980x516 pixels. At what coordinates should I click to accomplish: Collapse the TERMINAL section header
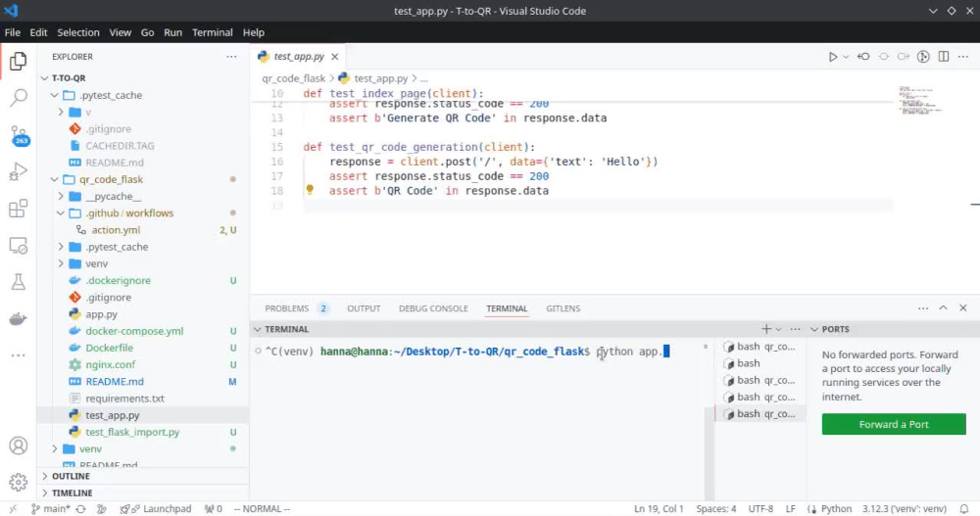pyautogui.click(x=258, y=329)
